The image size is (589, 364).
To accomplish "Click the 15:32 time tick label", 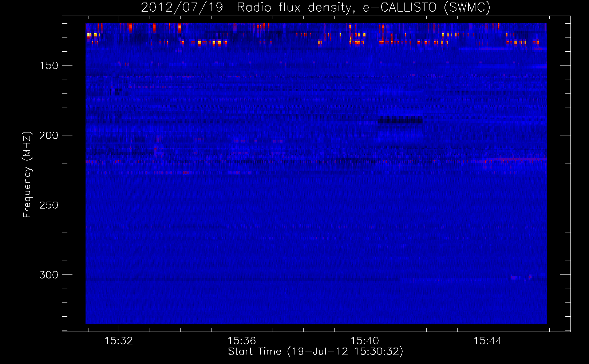I will [119, 341].
